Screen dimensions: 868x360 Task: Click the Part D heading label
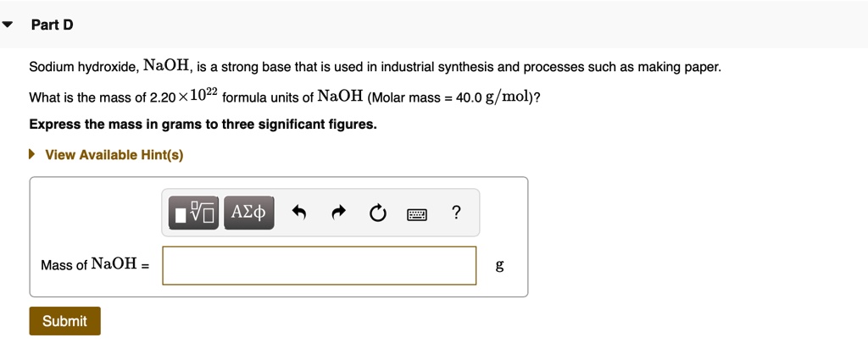coord(52,25)
